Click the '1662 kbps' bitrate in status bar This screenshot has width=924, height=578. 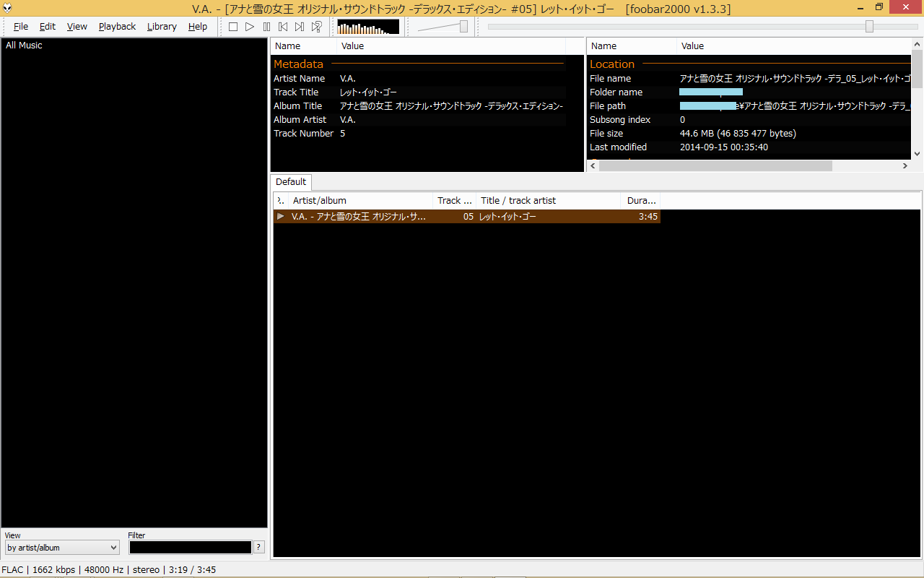pos(54,570)
